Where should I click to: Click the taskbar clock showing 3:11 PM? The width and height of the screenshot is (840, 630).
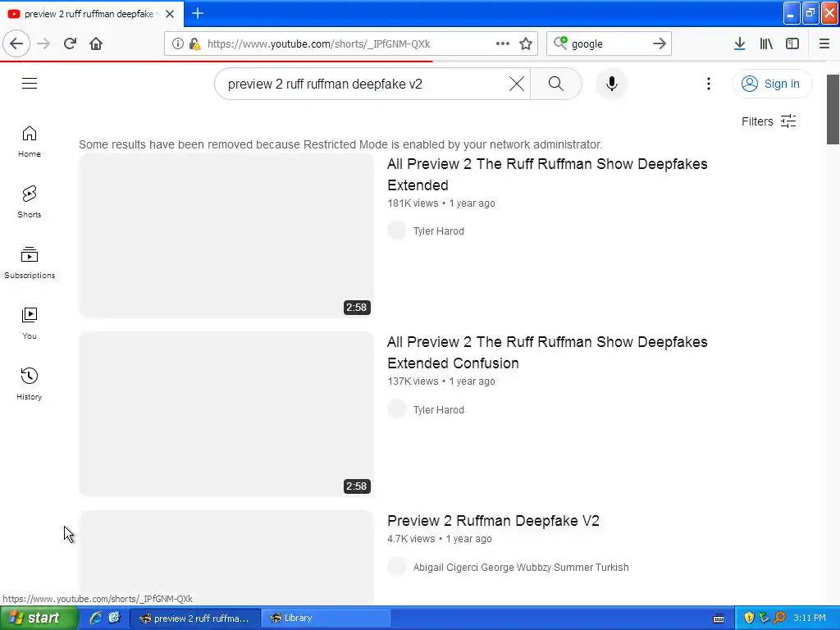(810, 618)
